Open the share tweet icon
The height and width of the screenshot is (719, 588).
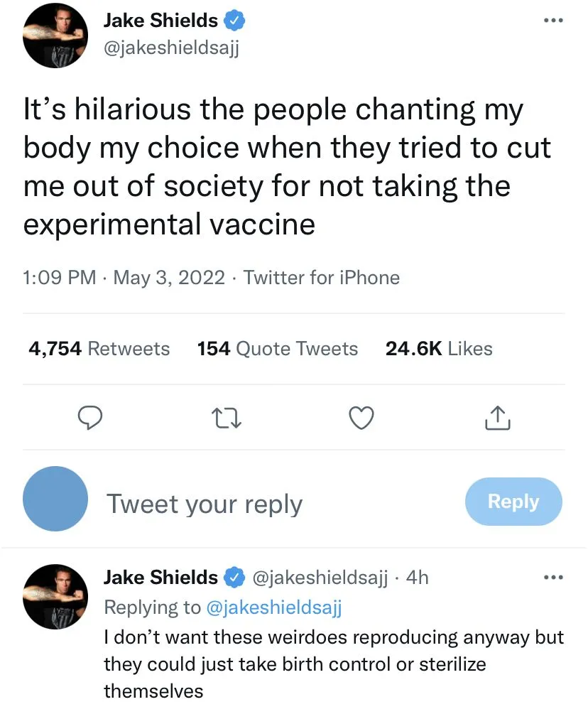tap(497, 418)
